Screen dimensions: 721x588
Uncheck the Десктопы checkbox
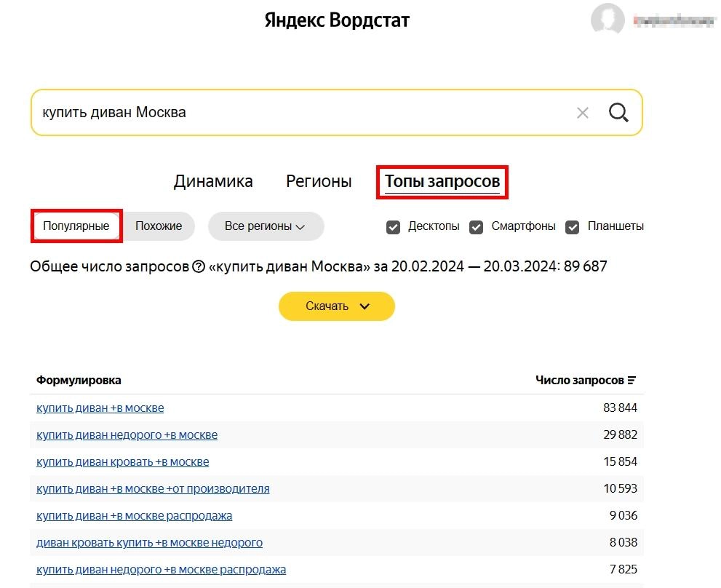[393, 227]
